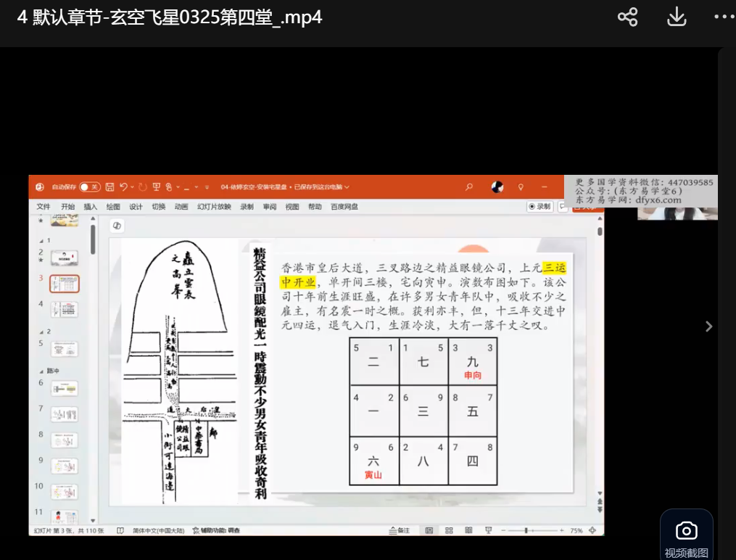
Task: Collapse section 1 in slide panel
Action: point(40,240)
